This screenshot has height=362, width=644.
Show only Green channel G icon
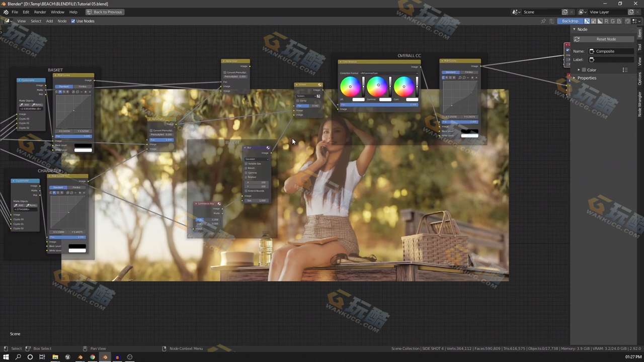click(613, 21)
